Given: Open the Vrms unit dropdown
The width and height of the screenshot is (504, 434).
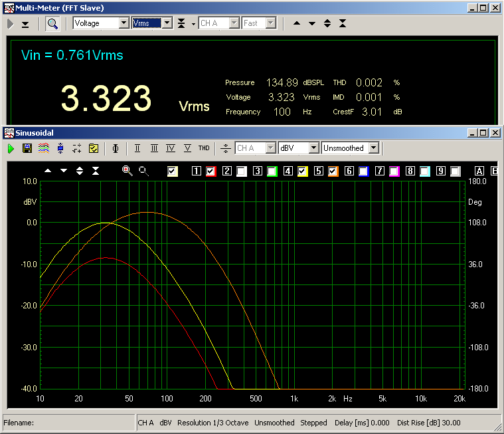Looking at the screenshot, I should coord(167,23).
